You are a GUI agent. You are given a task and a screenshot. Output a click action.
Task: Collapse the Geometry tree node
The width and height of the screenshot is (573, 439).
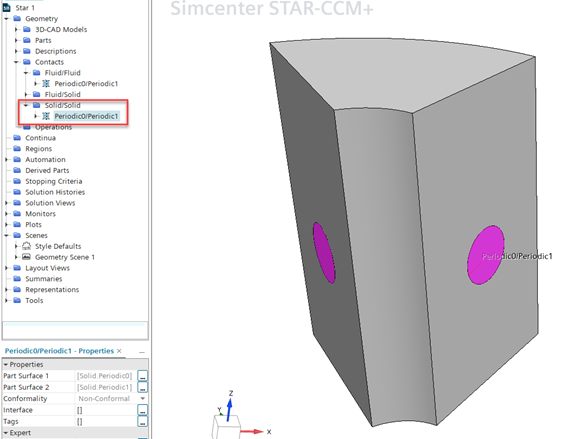(x=7, y=18)
